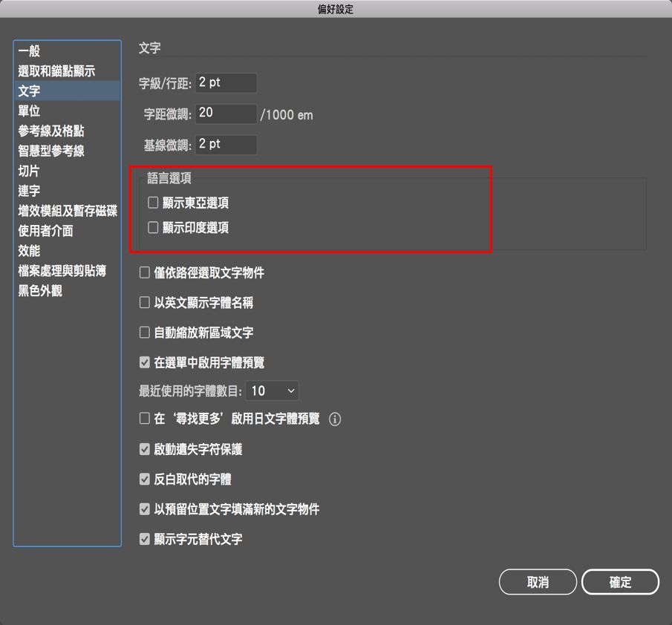The width and height of the screenshot is (672, 625).
Task: Toggle 以預留位置文字填滿新的文字物件
Action: (x=145, y=509)
